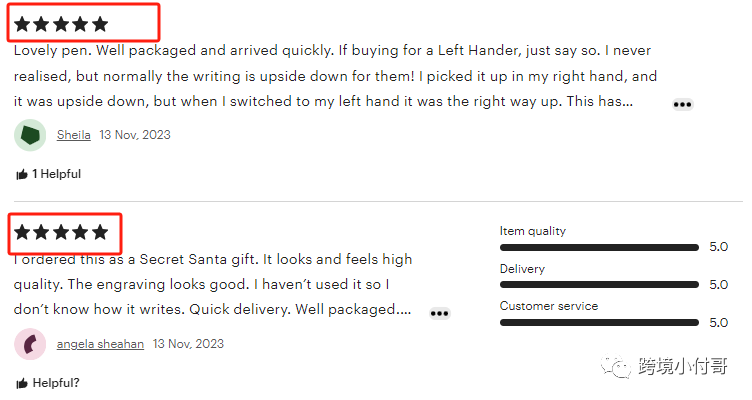Click the 13 Nov, 2023 date by Sheila
The width and height of the screenshot is (752, 400).
tap(135, 135)
